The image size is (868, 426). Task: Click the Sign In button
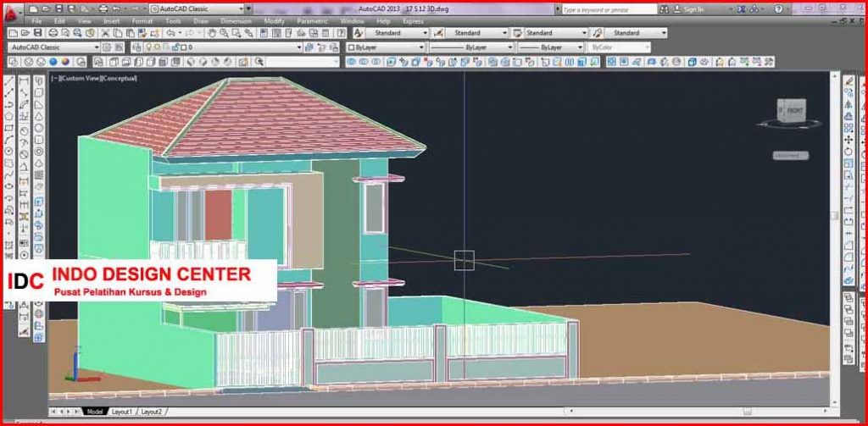click(689, 9)
